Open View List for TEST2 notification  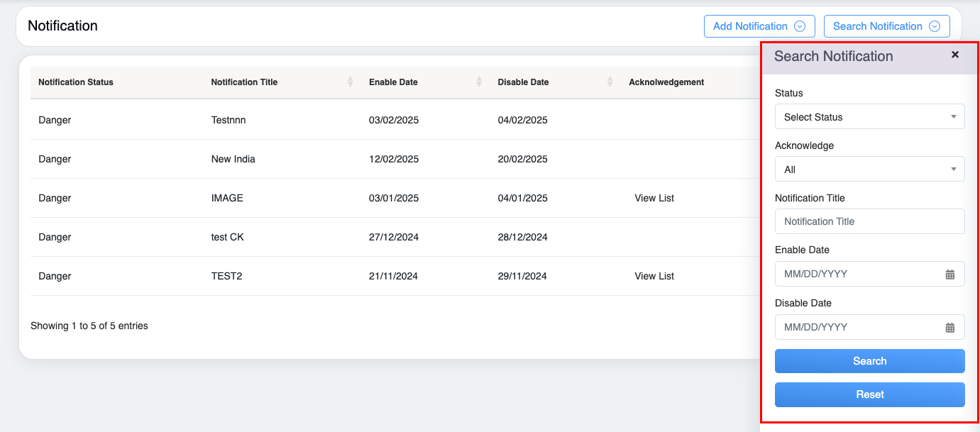pyautogui.click(x=654, y=276)
